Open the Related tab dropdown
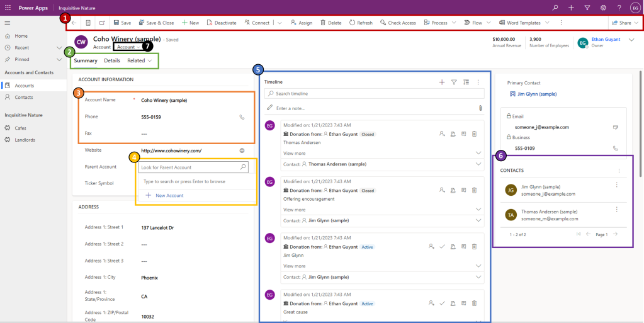The height and width of the screenshot is (323, 644). 140,60
